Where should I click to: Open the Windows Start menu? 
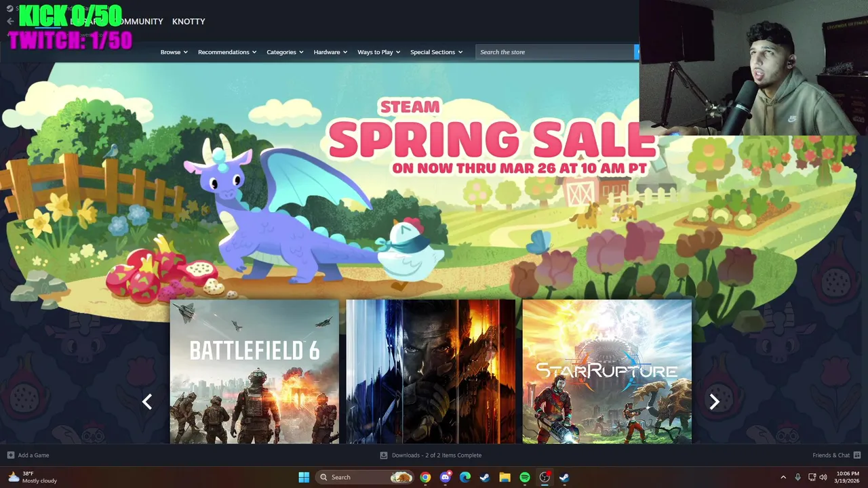(x=304, y=477)
